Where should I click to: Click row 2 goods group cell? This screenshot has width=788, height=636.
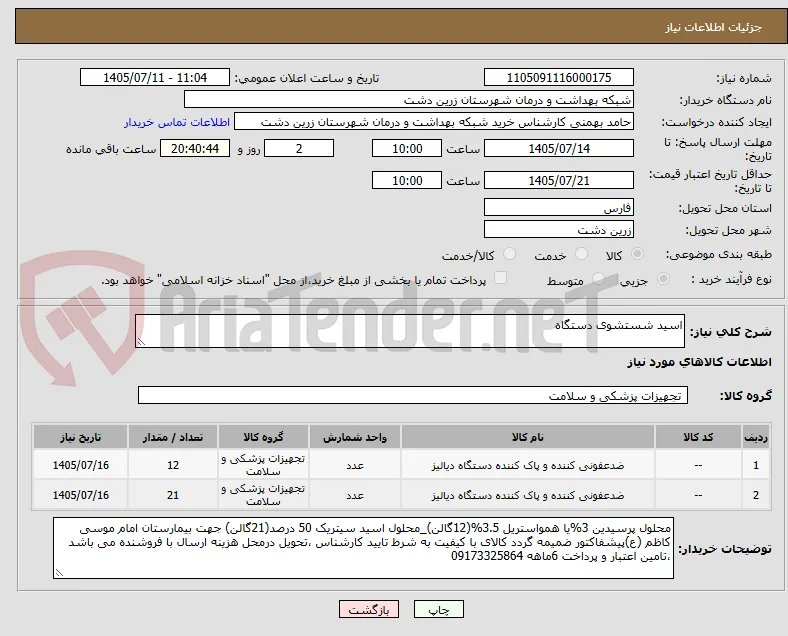[x=263, y=495]
